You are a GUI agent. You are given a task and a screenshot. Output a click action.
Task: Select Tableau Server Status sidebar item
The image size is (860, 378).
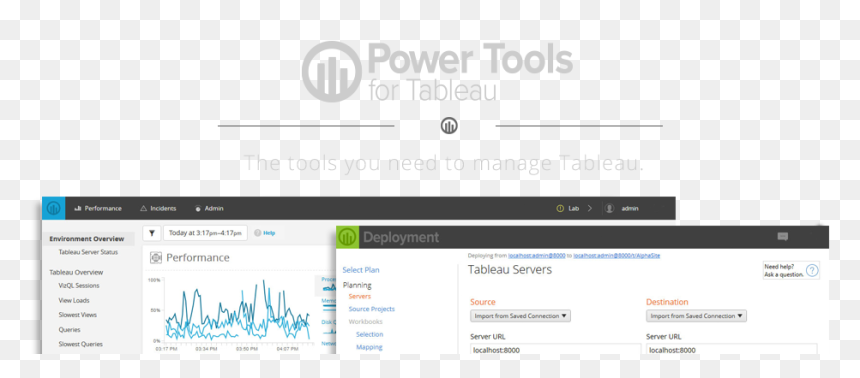tap(88, 252)
